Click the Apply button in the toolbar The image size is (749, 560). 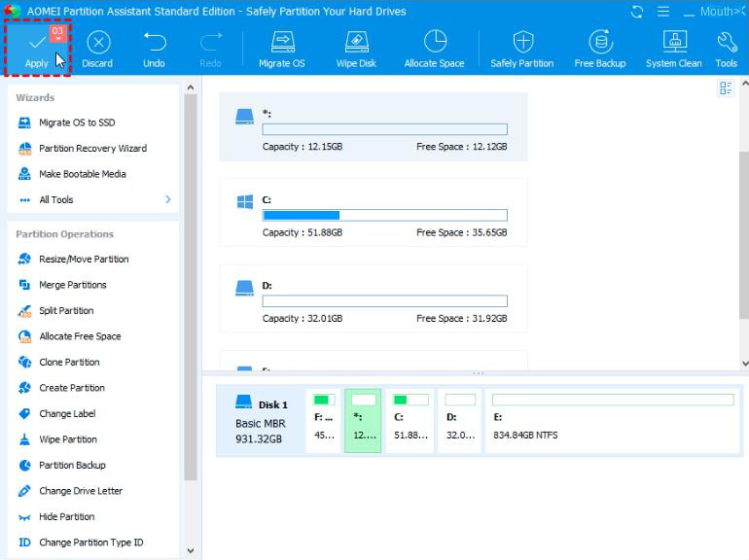tap(37, 47)
